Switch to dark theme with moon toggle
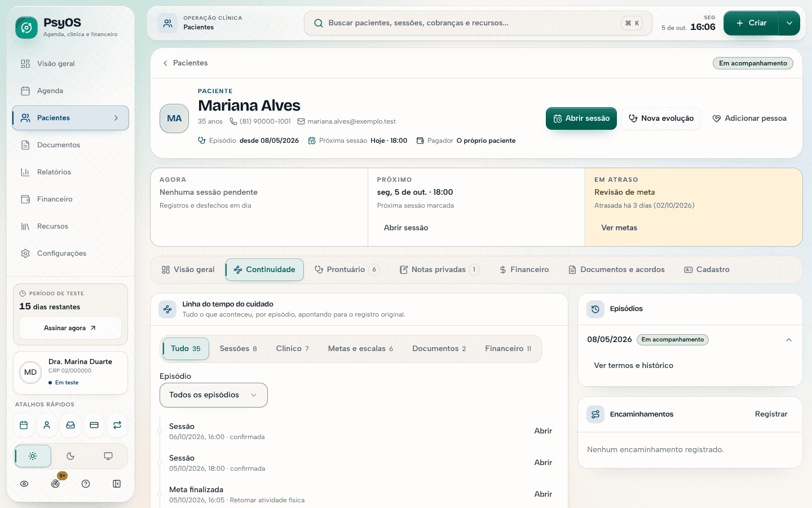Screen dimensions: 812x508 click(70, 456)
